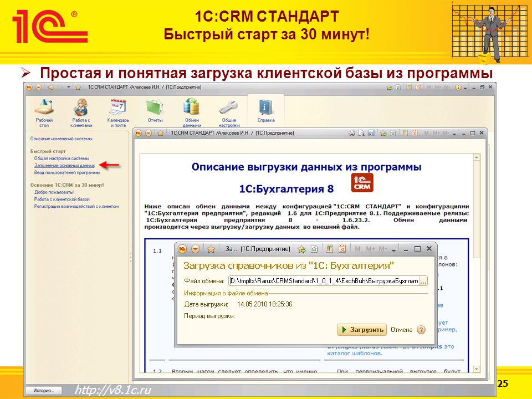
Task: Open the calendar in the help window toolbar
Action: 415,134
